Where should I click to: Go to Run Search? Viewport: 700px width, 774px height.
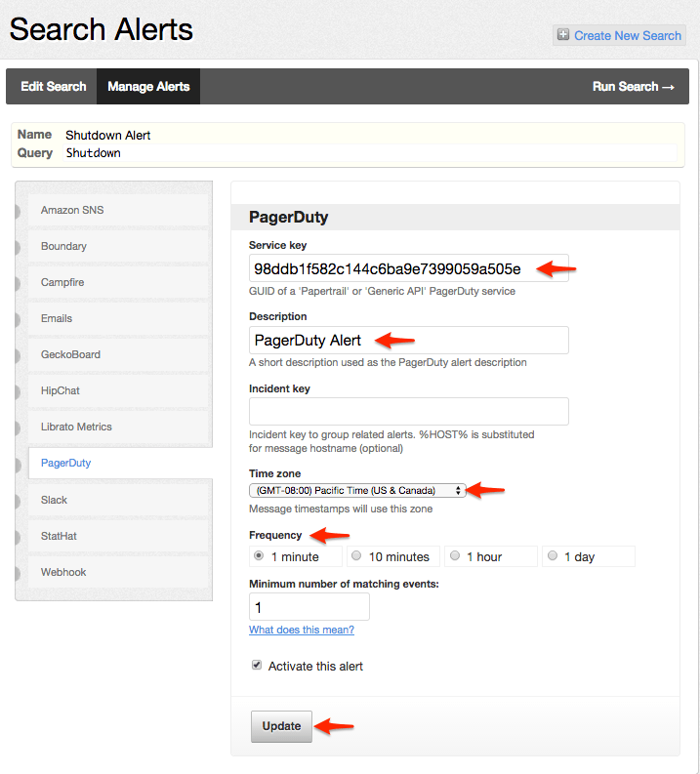pos(634,87)
